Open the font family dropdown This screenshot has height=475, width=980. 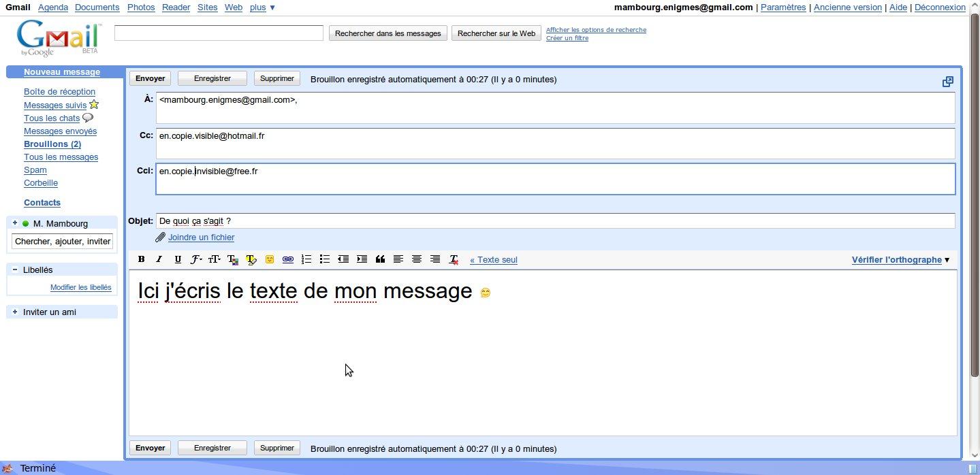pos(195,259)
